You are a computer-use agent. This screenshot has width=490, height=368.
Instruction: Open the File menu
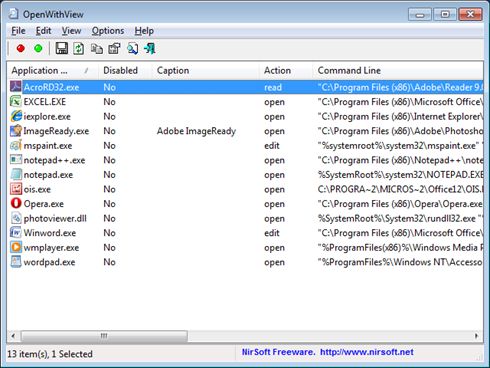[x=18, y=31]
